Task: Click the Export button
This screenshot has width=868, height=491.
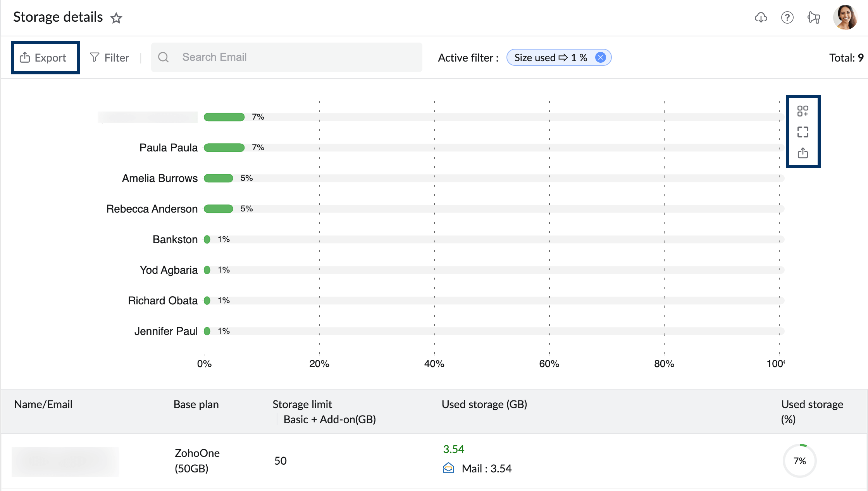Action: (45, 58)
